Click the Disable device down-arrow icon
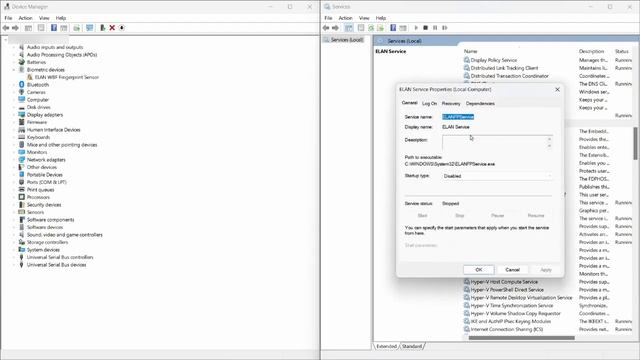This screenshot has width=640, height=360. [x=122, y=28]
